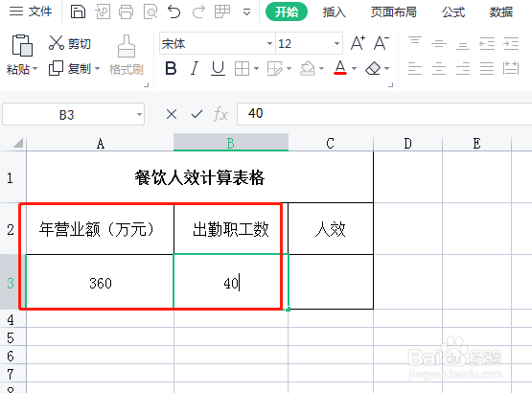Image resolution: width=532 pixels, height=393 pixels.
Task: Center text horizontally
Action: click(439, 69)
